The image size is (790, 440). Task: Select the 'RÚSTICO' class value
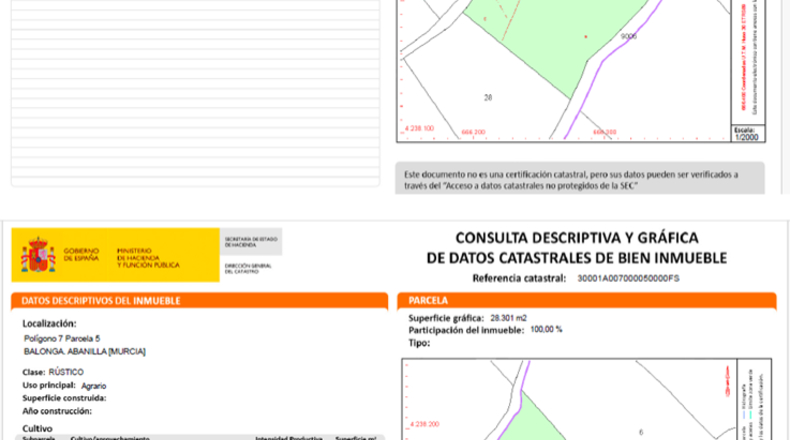(x=66, y=372)
